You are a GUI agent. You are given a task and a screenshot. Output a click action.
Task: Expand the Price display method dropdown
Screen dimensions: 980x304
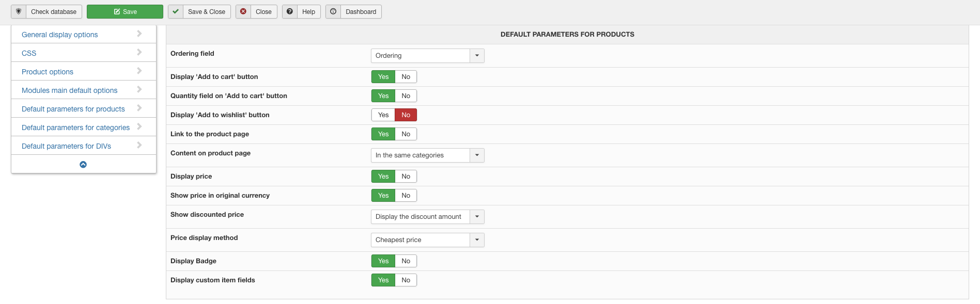427,240
